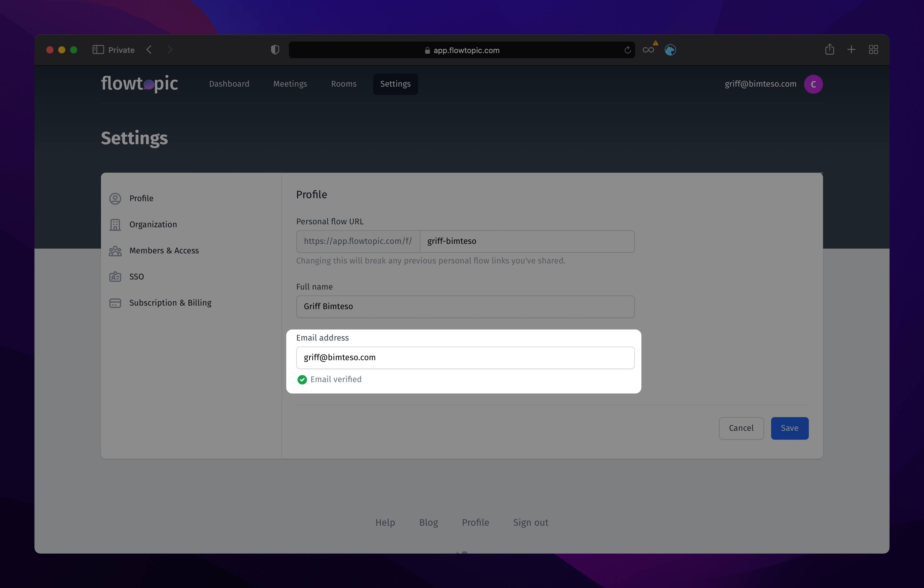Reload the page with the refresh icon
Image resolution: width=924 pixels, height=588 pixels.
point(627,50)
